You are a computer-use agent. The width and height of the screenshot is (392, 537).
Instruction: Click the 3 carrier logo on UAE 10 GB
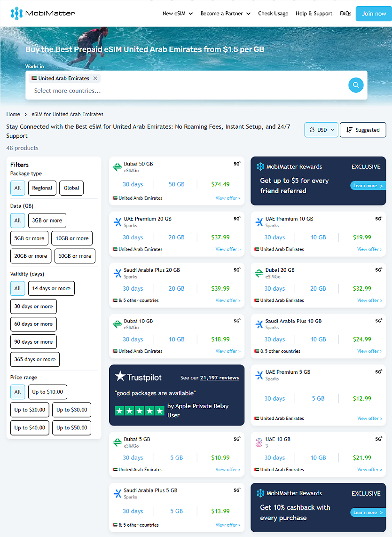(259, 442)
